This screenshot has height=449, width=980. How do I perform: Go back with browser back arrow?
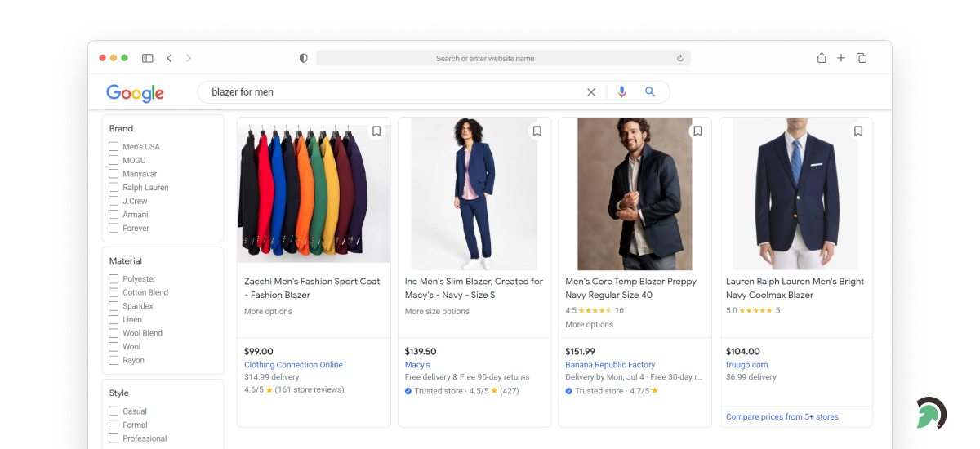(169, 58)
